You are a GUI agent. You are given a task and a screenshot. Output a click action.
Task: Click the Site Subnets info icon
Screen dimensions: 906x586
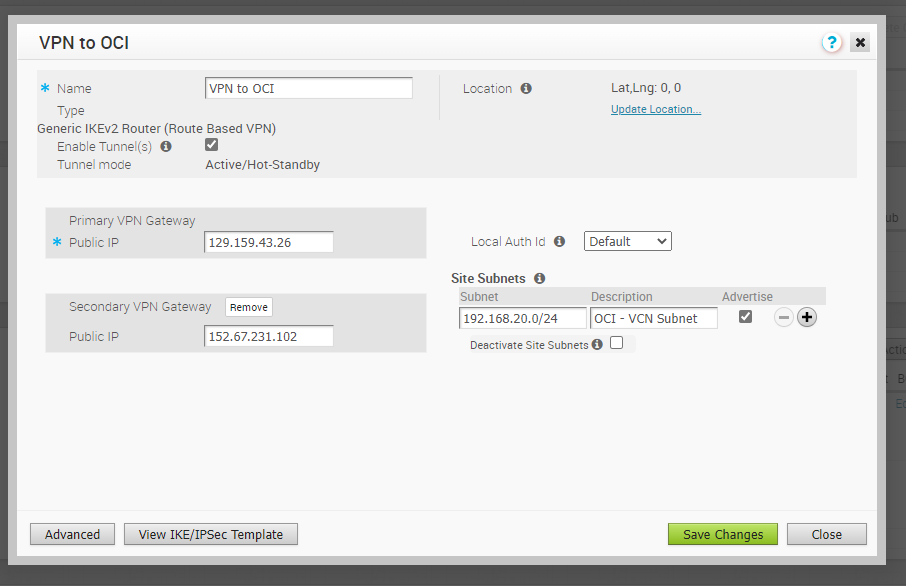tap(540, 278)
